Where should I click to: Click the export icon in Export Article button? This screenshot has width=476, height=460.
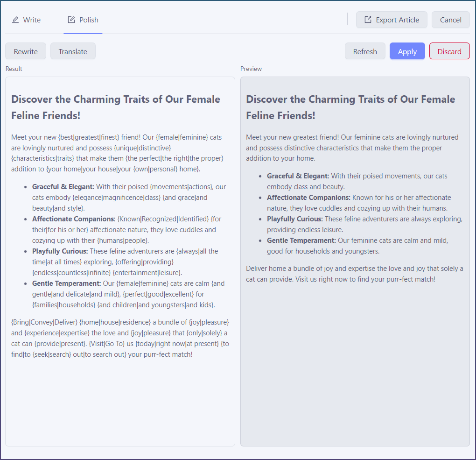click(368, 20)
